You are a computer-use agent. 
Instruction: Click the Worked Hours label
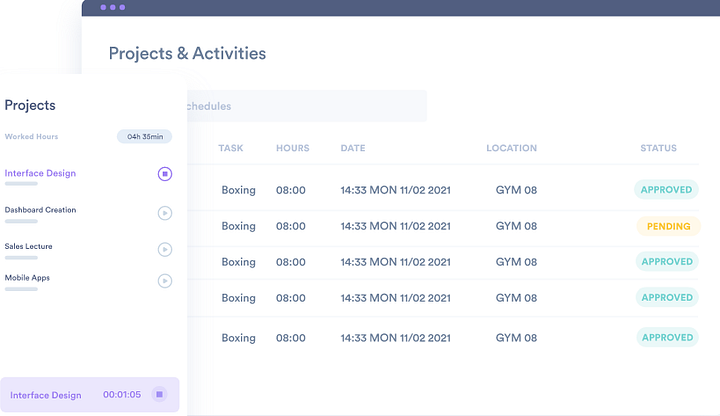pos(31,136)
